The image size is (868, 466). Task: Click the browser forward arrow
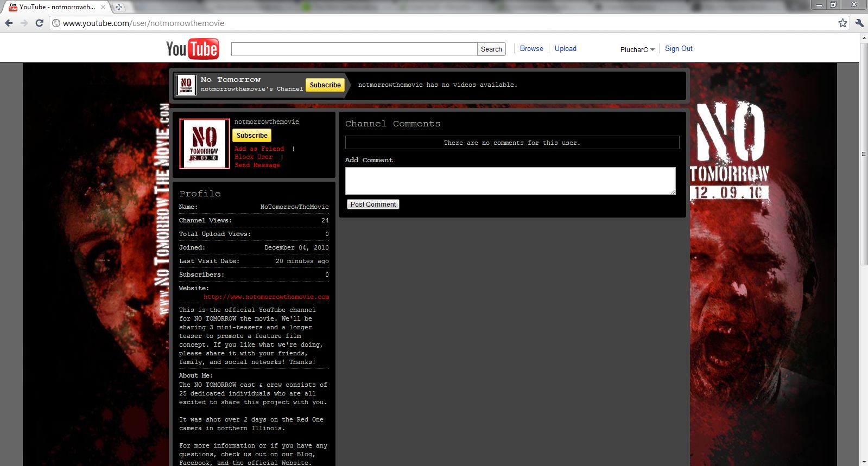[x=24, y=23]
